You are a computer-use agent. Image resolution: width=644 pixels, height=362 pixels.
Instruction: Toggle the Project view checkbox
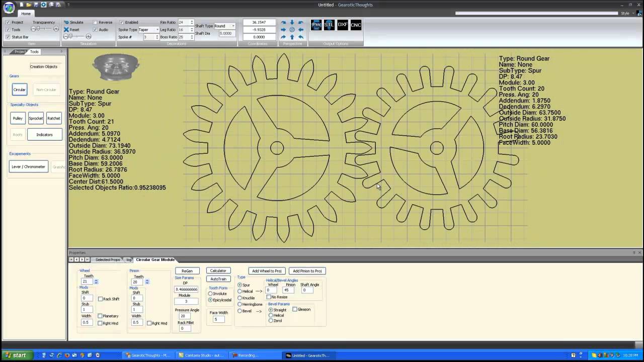(8, 23)
